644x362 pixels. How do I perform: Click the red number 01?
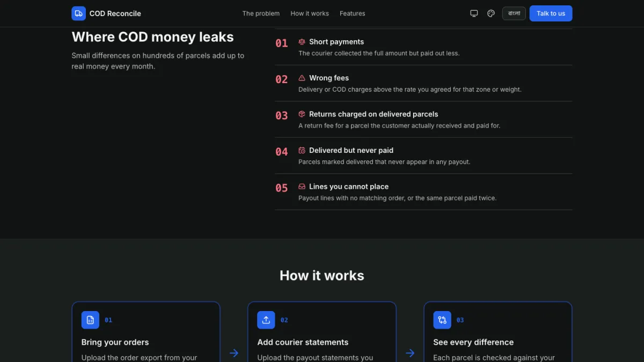tap(282, 43)
